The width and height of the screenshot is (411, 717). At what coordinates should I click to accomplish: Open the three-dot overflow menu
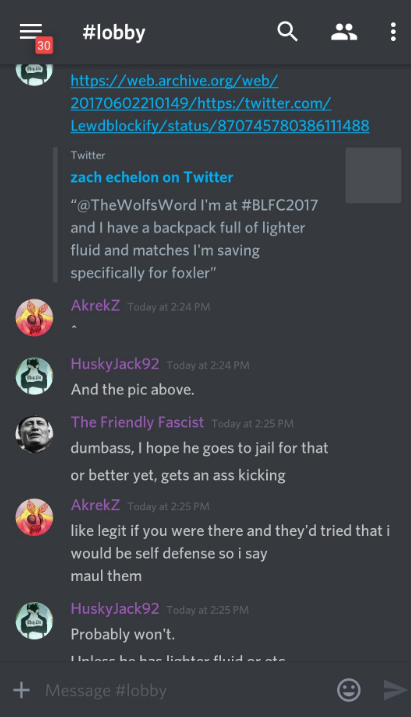(393, 32)
